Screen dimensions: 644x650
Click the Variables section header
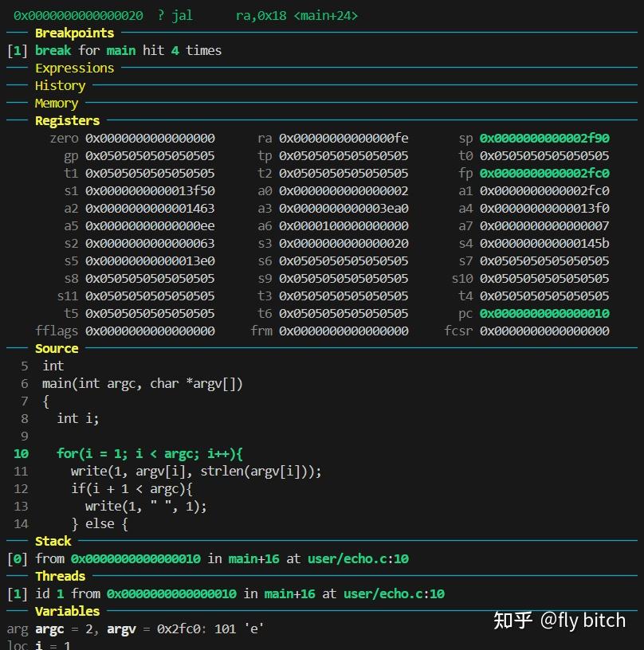[x=67, y=611]
